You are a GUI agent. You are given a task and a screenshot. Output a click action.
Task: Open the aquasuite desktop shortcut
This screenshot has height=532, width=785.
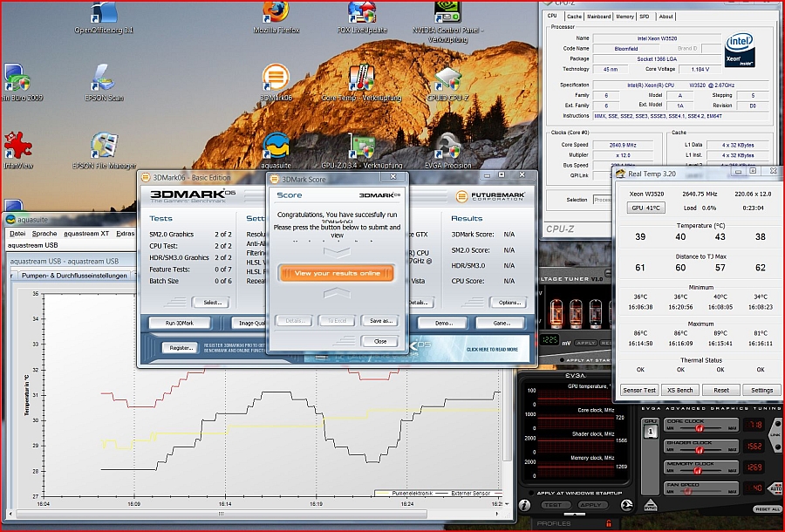tap(276, 150)
